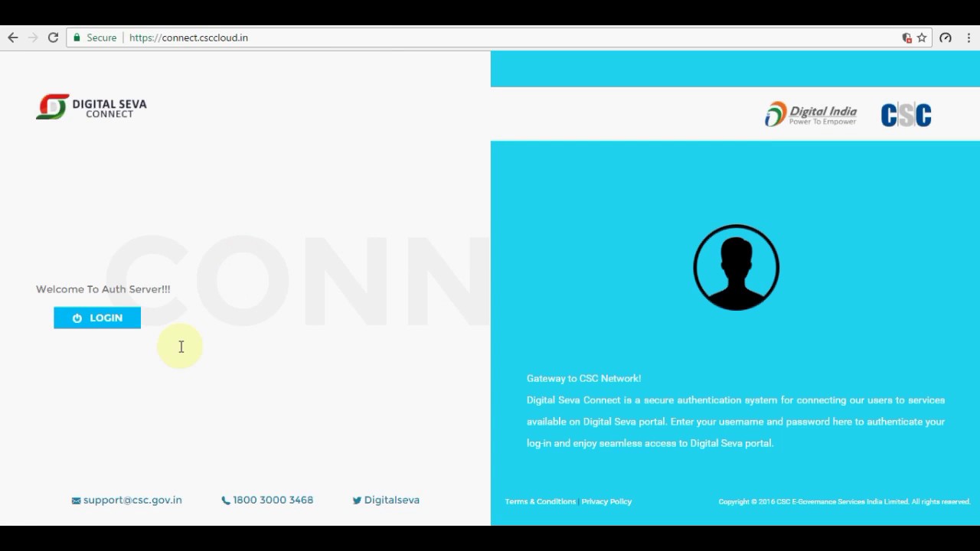The width and height of the screenshot is (980, 551).
Task: Open Chrome three-dot menu
Action: pyautogui.click(x=969, y=37)
